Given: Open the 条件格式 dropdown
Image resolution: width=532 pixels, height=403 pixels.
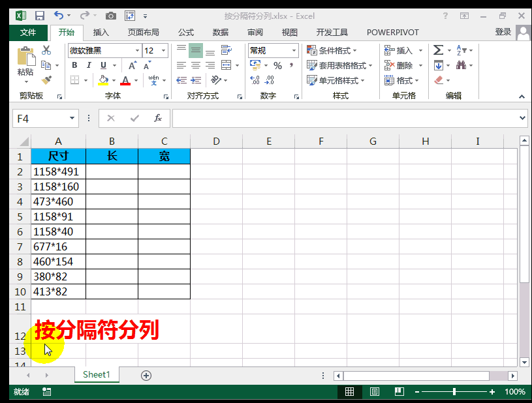Looking at the screenshot, I should 332,50.
